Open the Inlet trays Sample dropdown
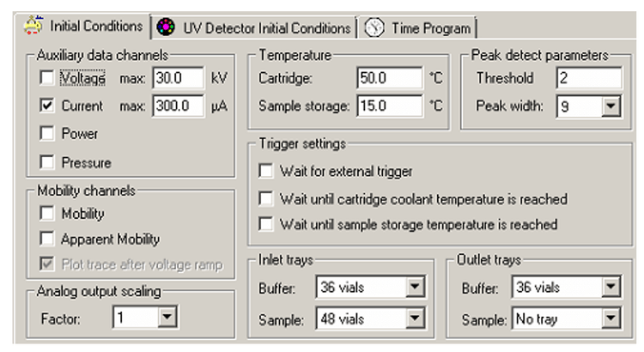Image resolution: width=644 pixels, height=352 pixels. [x=415, y=319]
